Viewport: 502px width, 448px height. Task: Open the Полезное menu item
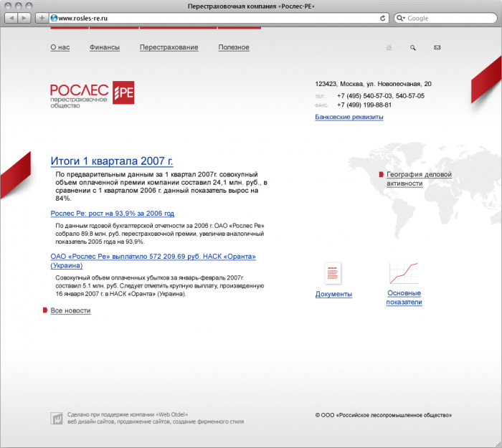(x=234, y=47)
